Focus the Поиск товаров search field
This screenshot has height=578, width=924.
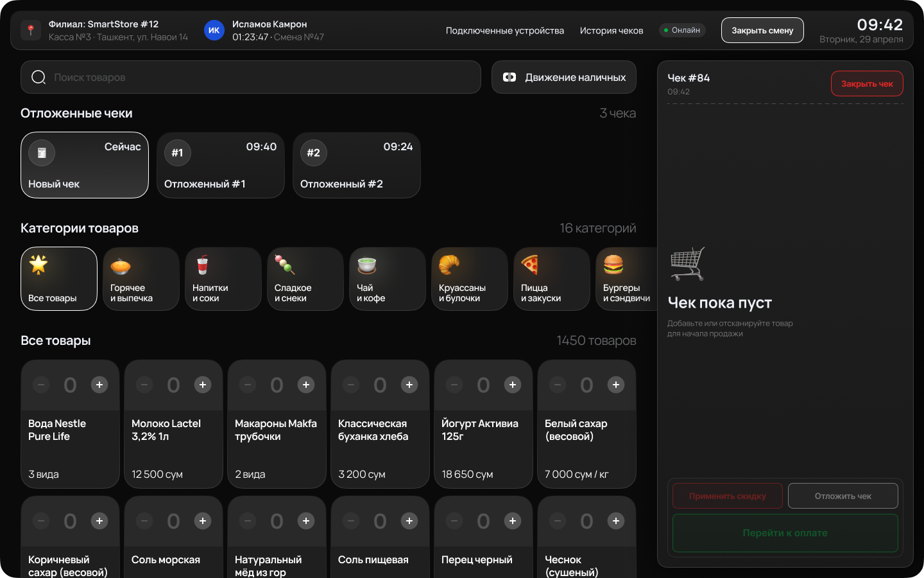(251, 77)
